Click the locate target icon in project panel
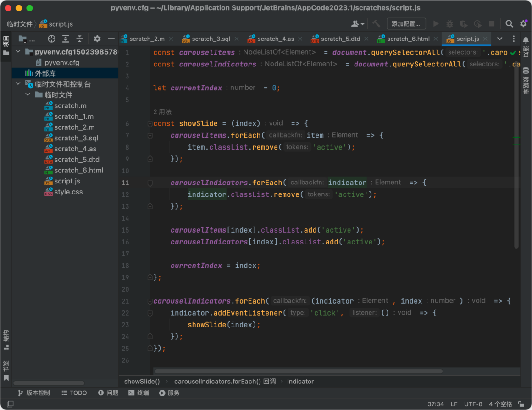This screenshot has width=532, height=410. (51, 39)
